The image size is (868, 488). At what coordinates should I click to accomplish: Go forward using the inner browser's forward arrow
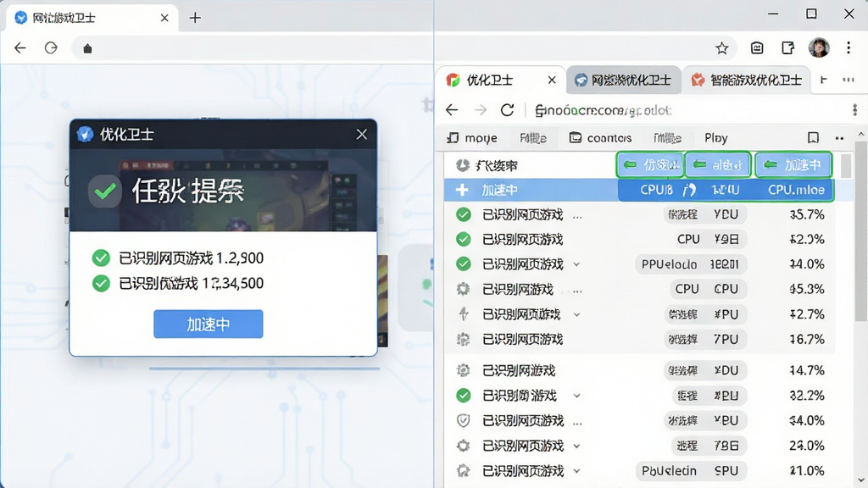point(480,110)
